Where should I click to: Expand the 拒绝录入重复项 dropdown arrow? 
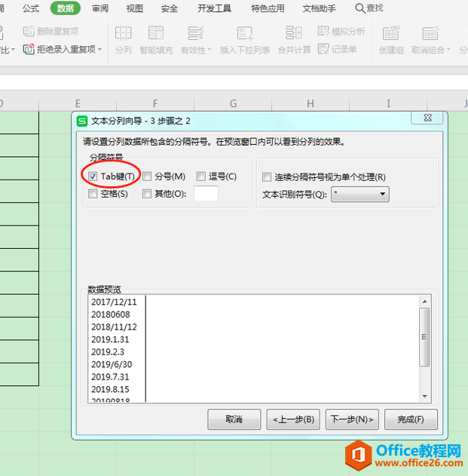pyautogui.click(x=100, y=49)
